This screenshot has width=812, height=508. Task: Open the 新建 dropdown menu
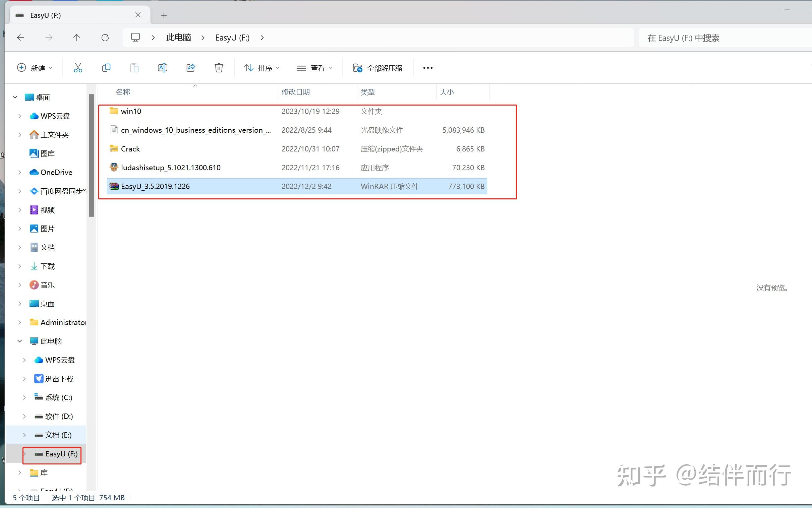[x=35, y=68]
